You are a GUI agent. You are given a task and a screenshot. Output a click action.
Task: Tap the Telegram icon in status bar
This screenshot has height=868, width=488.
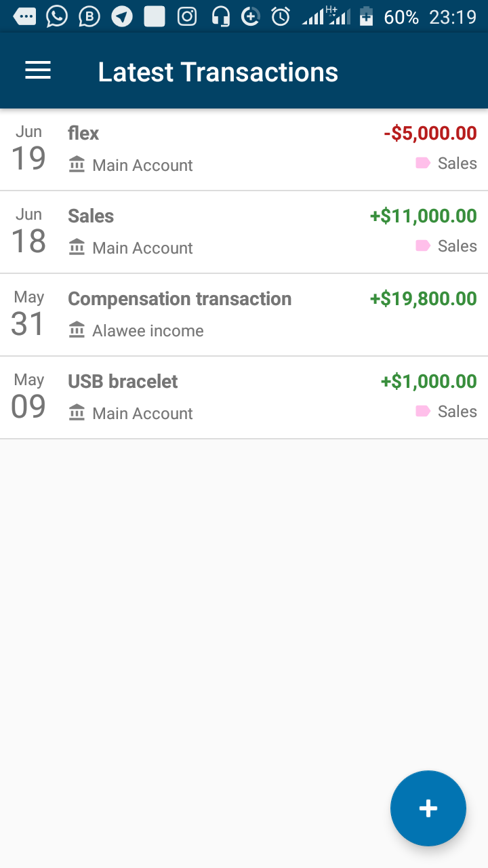(122, 16)
